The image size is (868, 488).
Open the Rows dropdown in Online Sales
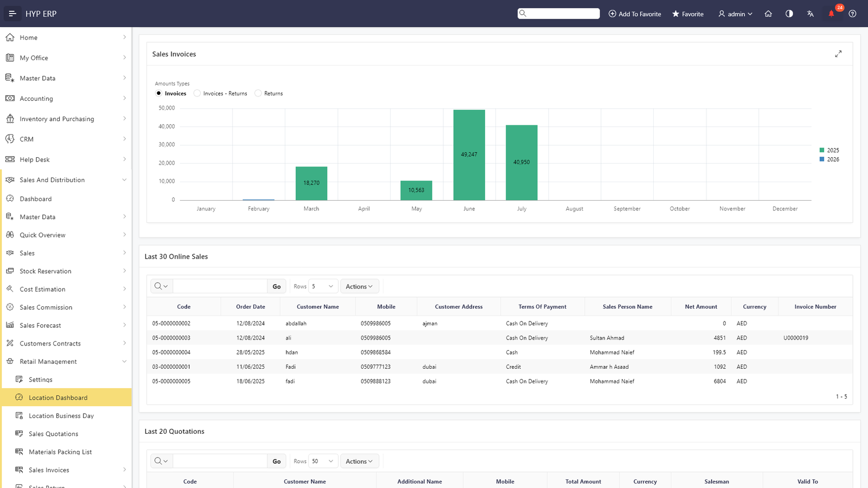pyautogui.click(x=323, y=286)
